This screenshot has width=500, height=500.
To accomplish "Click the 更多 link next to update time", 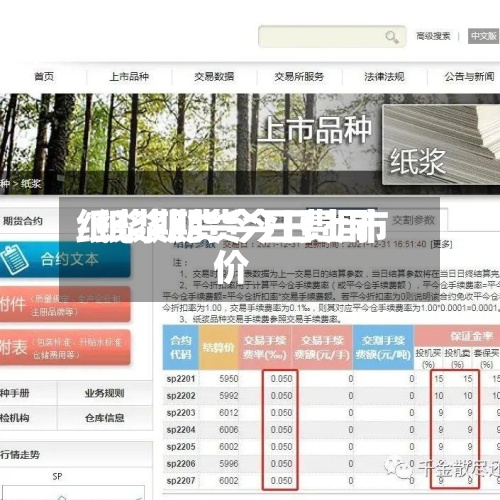I will tap(442, 244).
